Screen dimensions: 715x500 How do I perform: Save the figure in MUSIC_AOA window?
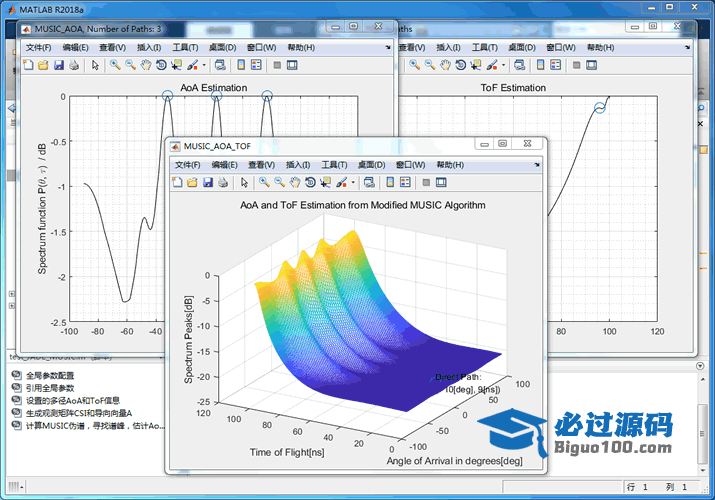tap(59, 65)
